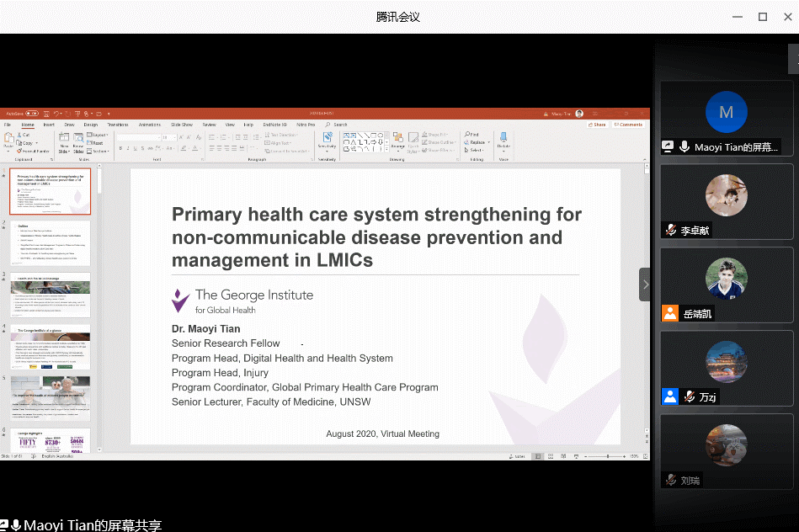This screenshot has height=532, width=799.
Task: Open the Transitions ribbon tab
Action: [118, 125]
